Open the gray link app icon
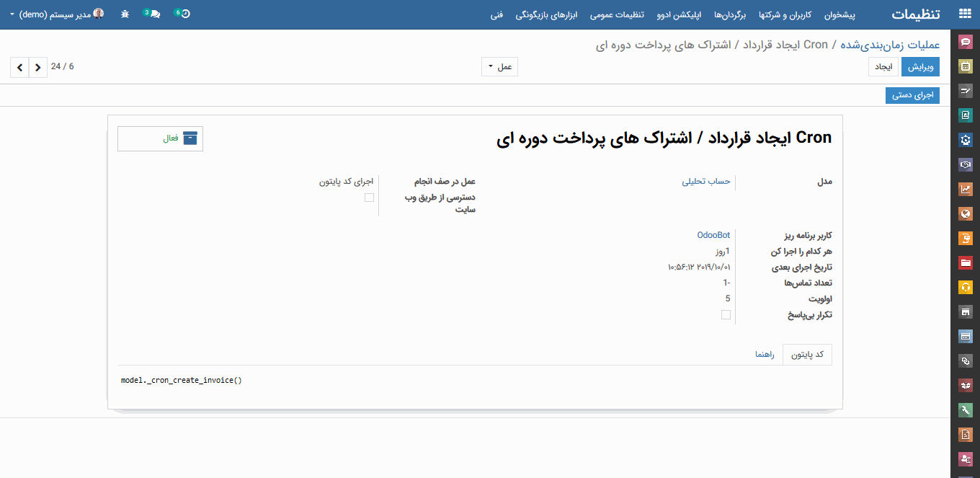 point(966,360)
